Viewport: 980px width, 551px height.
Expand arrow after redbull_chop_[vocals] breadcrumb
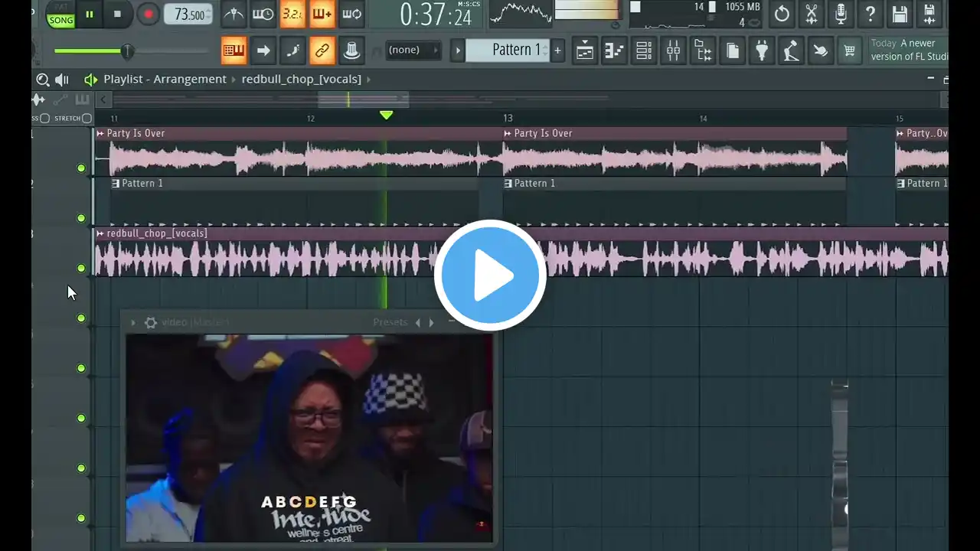(x=368, y=79)
